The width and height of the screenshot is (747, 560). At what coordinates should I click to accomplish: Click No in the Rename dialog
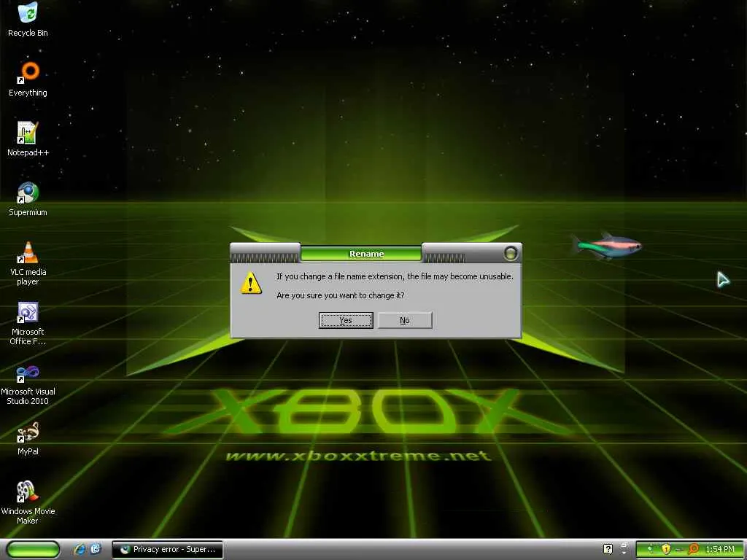click(x=404, y=320)
